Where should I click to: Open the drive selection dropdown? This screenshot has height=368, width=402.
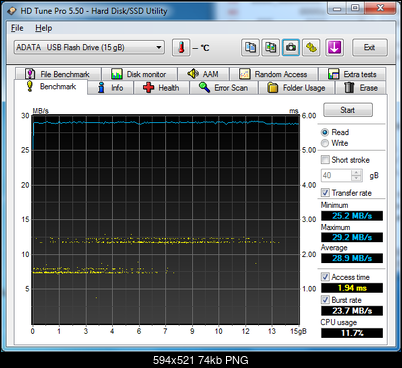89,47
